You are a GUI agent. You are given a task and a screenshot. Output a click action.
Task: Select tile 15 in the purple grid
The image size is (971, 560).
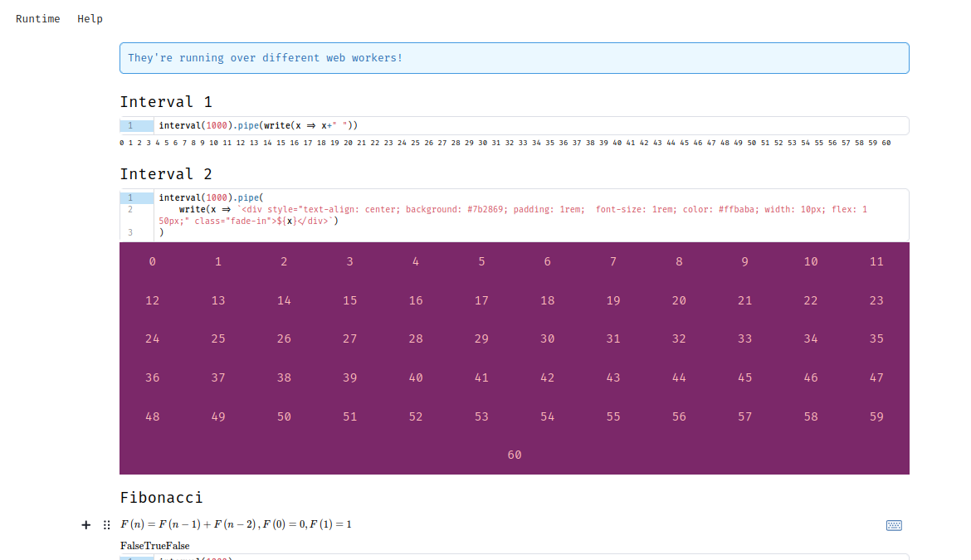[350, 300]
